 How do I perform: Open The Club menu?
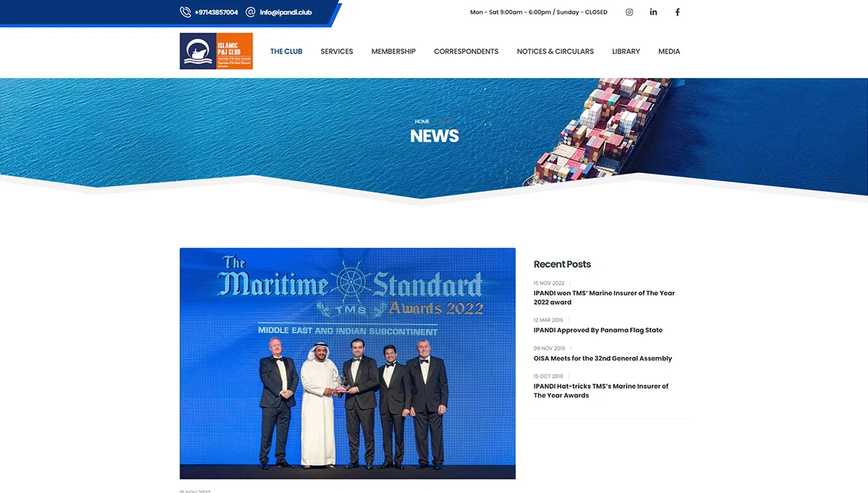(286, 51)
